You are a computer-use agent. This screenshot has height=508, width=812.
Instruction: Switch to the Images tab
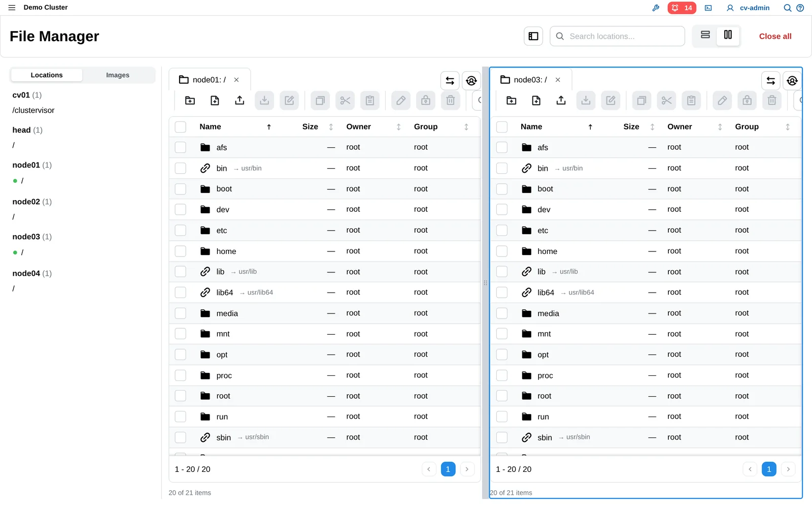point(118,75)
